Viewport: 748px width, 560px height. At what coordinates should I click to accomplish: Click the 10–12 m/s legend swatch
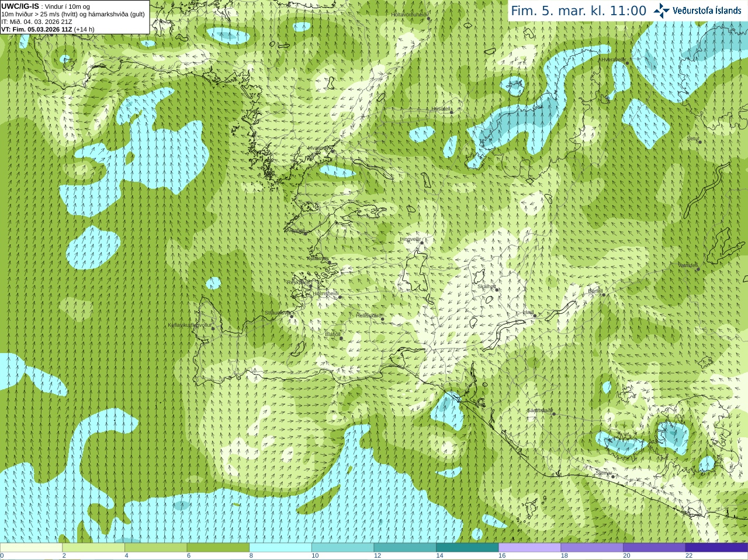[x=342, y=548]
